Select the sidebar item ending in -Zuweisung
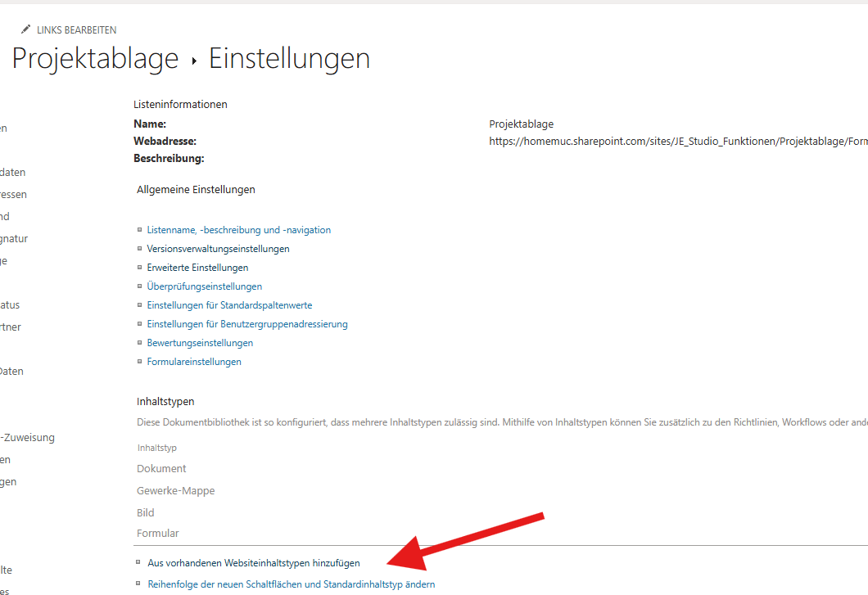 coord(27,438)
